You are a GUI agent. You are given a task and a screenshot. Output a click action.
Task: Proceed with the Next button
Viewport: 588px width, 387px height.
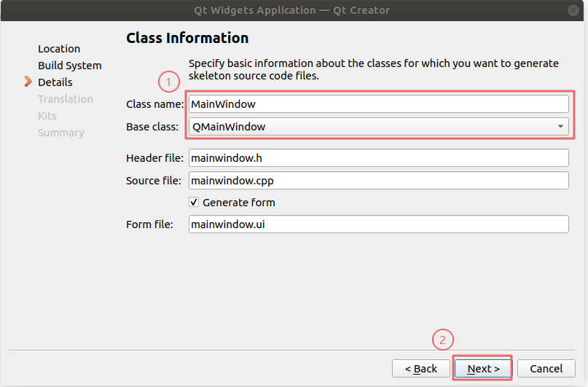483,369
